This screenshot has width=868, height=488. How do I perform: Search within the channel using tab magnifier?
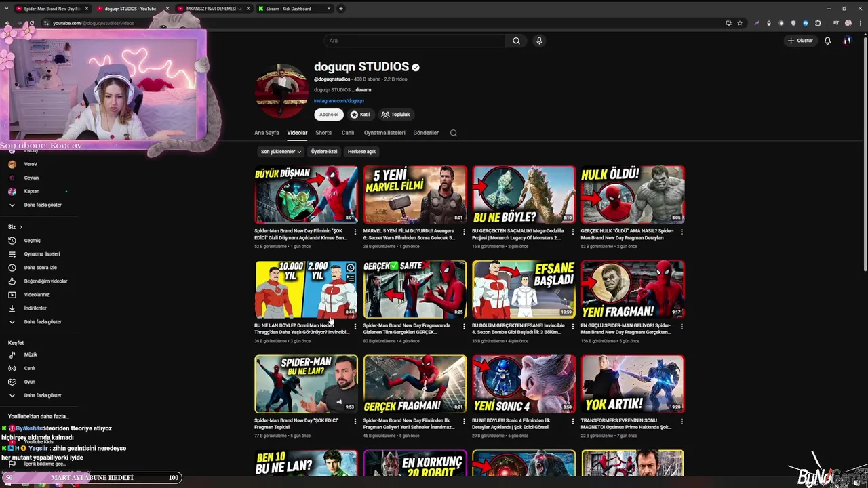pos(454,133)
